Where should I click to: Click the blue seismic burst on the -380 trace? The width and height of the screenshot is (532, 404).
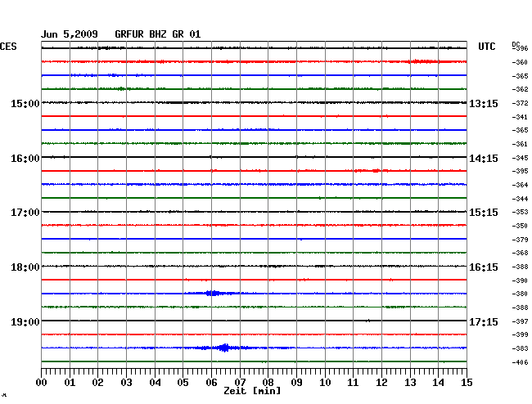[213, 293]
